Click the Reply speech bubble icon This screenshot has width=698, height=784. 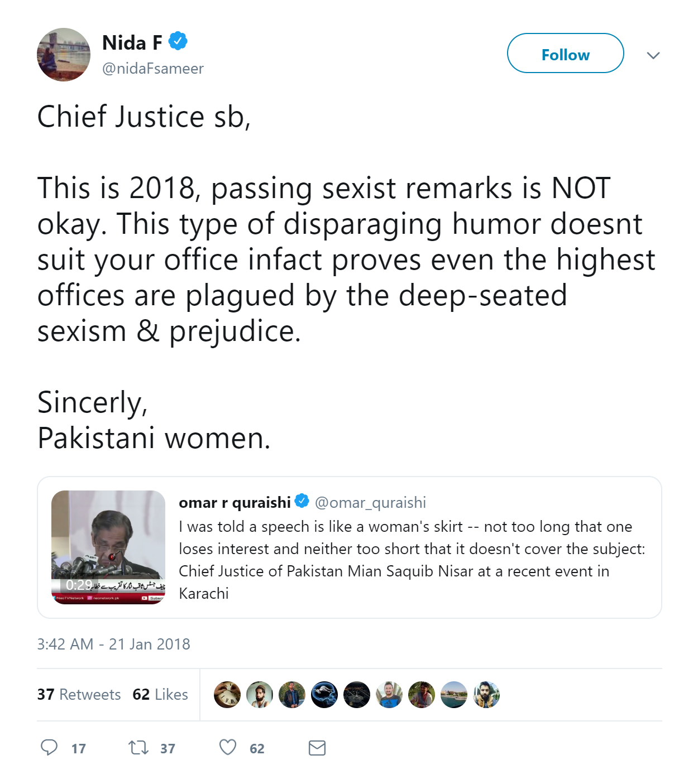49,747
